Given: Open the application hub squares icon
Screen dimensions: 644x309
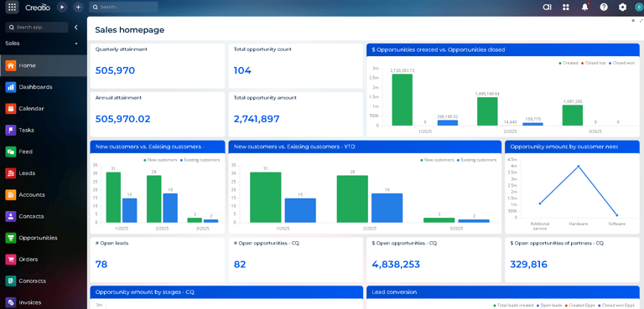Looking at the screenshot, I should [x=566, y=7].
